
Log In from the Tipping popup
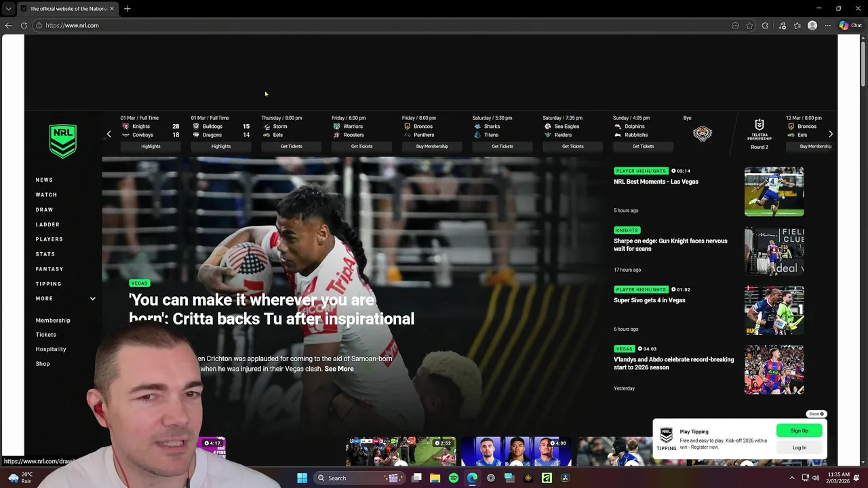click(800, 447)
